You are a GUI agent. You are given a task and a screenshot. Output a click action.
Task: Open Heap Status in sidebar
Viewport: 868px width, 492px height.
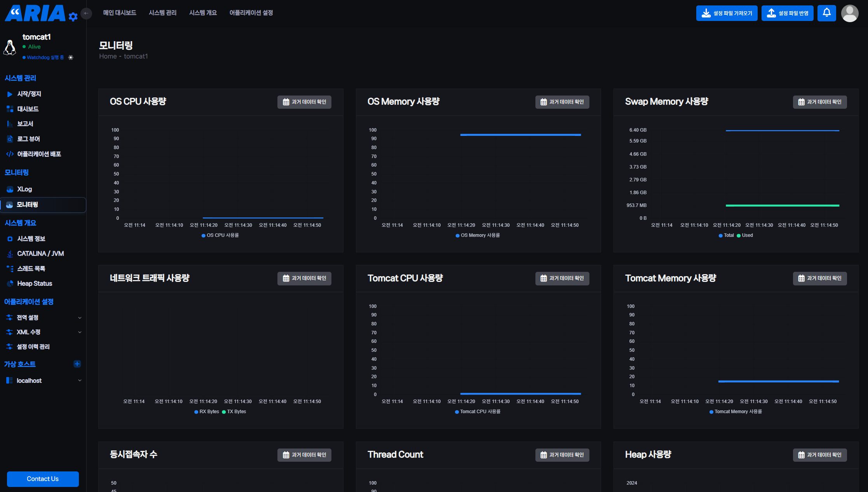tap(34, 283)
